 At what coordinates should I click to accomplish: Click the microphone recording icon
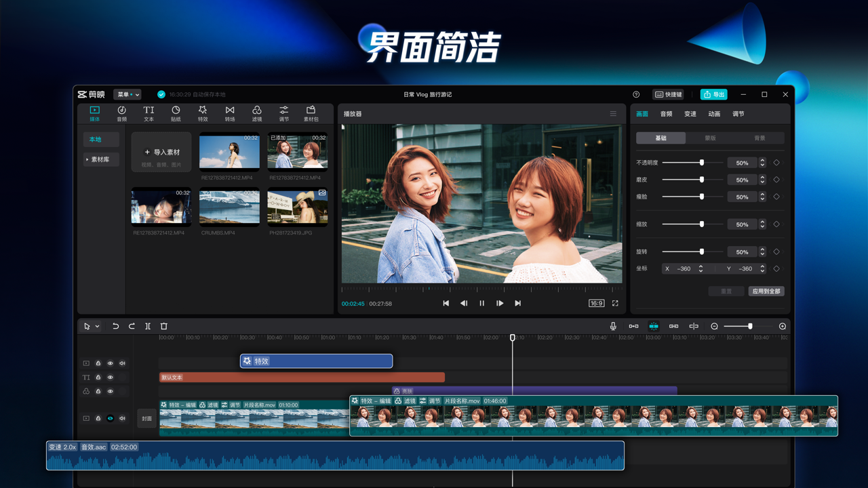(x=614, y=326)
